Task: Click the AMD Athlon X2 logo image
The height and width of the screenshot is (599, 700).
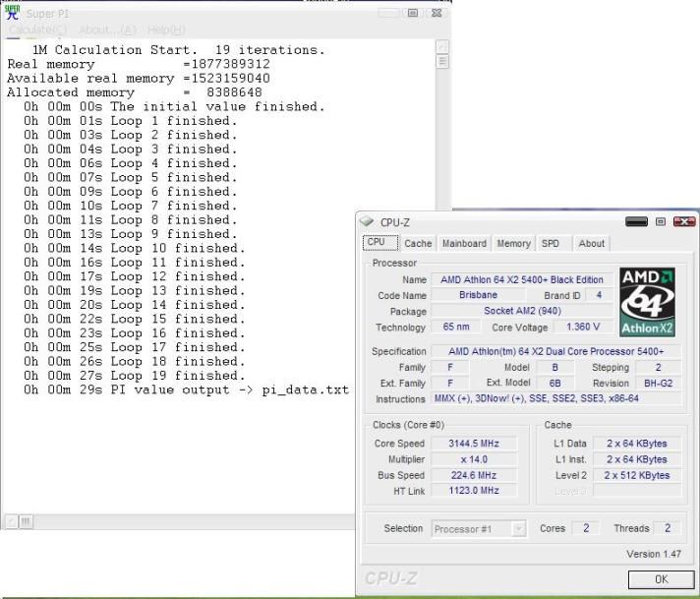Action: pyautogui.click(x=647, y=302)
